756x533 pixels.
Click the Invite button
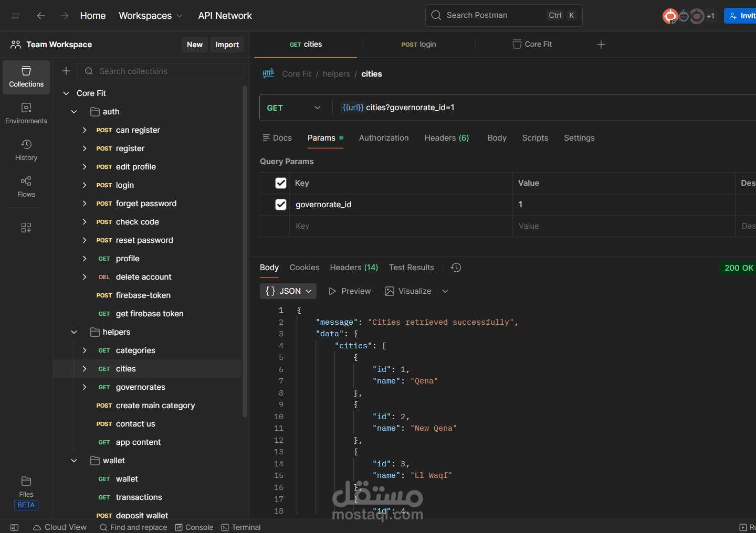point(740,16)
